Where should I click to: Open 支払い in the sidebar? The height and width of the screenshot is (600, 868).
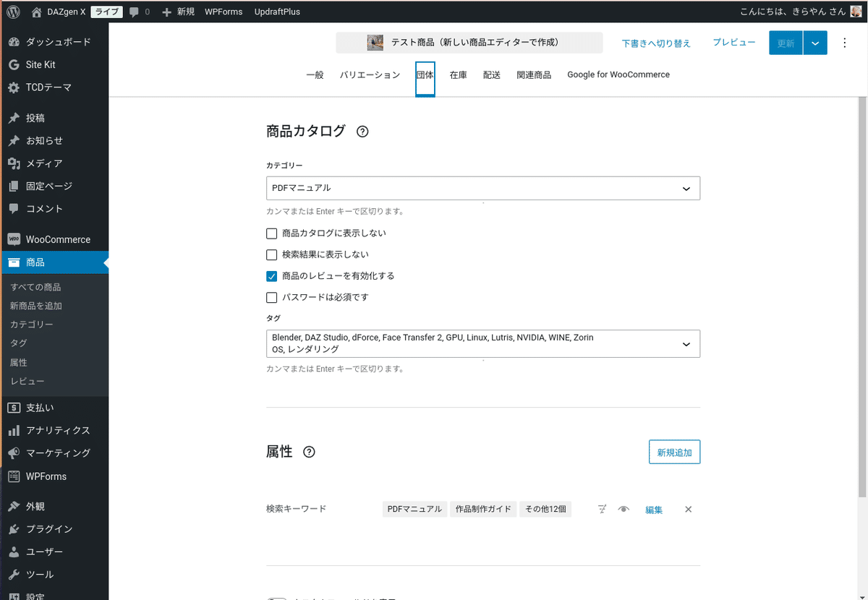[54, 408]
